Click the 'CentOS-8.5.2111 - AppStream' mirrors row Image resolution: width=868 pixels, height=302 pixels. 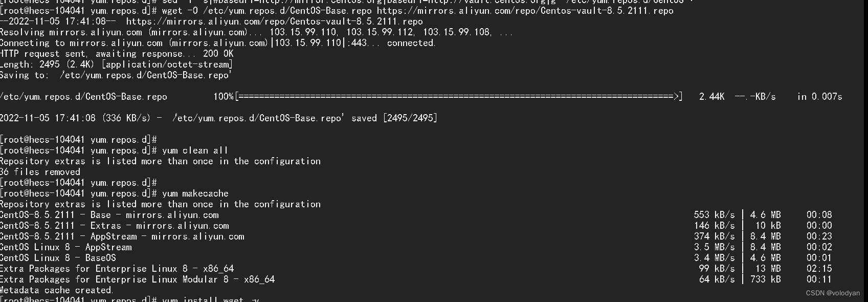tap(416, 236)
